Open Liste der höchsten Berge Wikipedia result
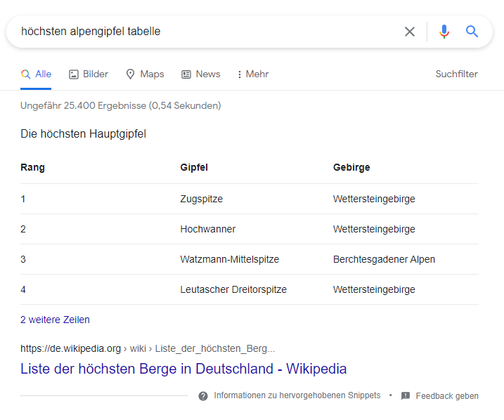The width and height of the screenshot is (504, 420). 183,369
